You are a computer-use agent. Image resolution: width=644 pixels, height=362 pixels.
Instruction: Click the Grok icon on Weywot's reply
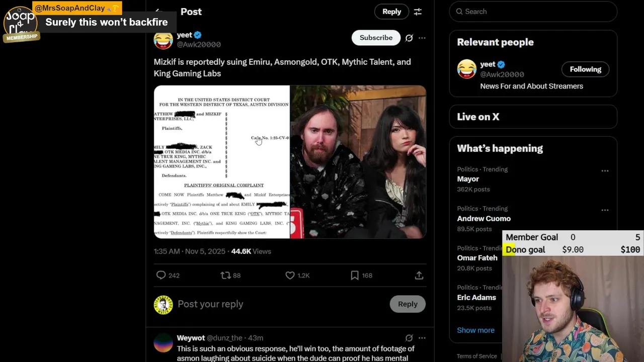409,338
